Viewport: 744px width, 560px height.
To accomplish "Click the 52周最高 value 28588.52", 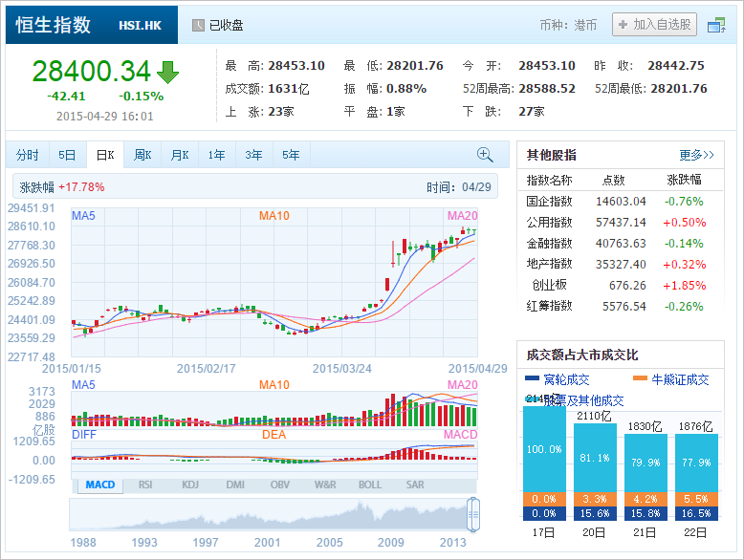I will pos(547,89).
